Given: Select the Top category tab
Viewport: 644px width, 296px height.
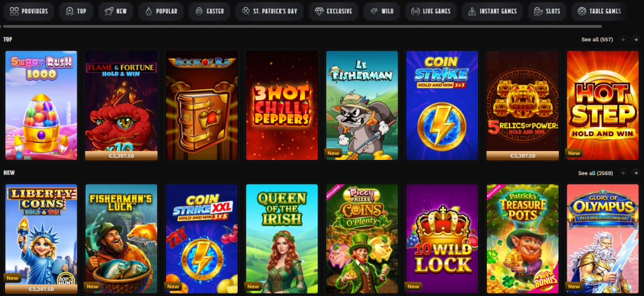Looking at the screenshot, I should pos(76,11).
